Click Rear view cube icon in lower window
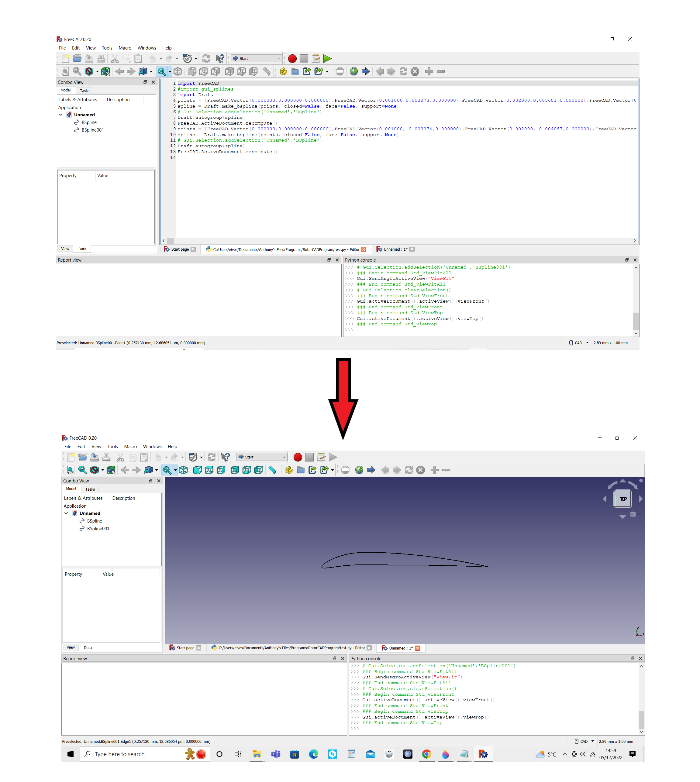Viewport: 700px width, 782px height. click(x=235, y=470)
